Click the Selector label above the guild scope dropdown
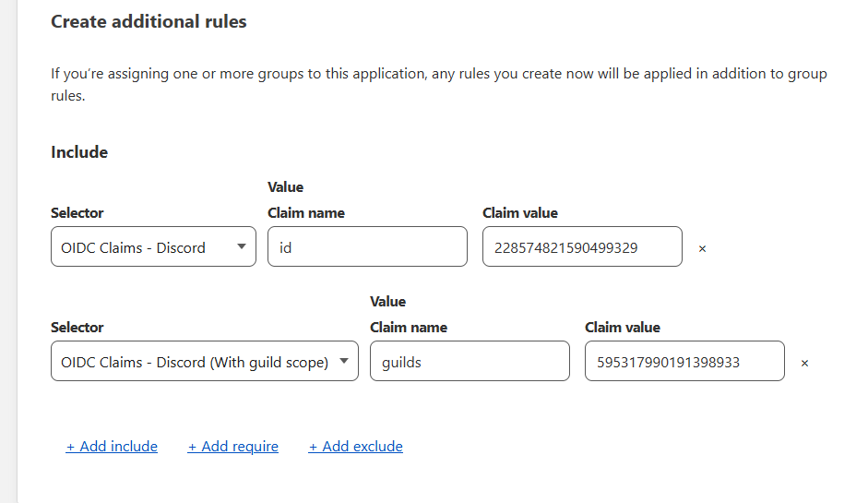 point(77,327)
